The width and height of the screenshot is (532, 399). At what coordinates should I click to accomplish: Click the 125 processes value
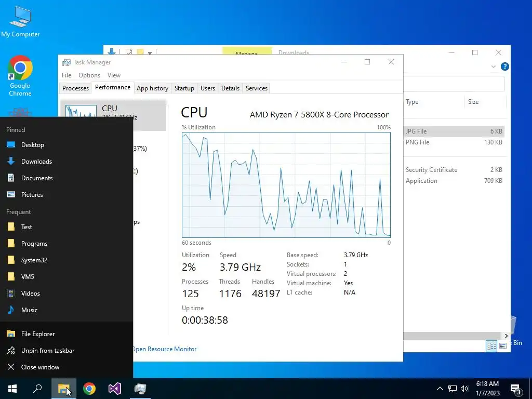pyautogui.click(x=190, y=294)
